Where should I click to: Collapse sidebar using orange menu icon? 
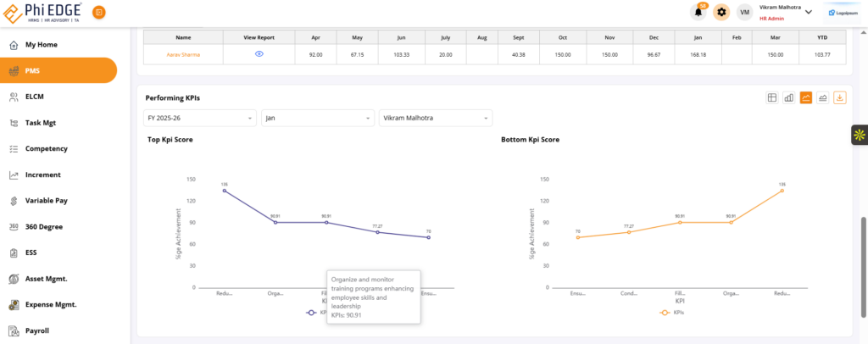(x=99, y=13)
